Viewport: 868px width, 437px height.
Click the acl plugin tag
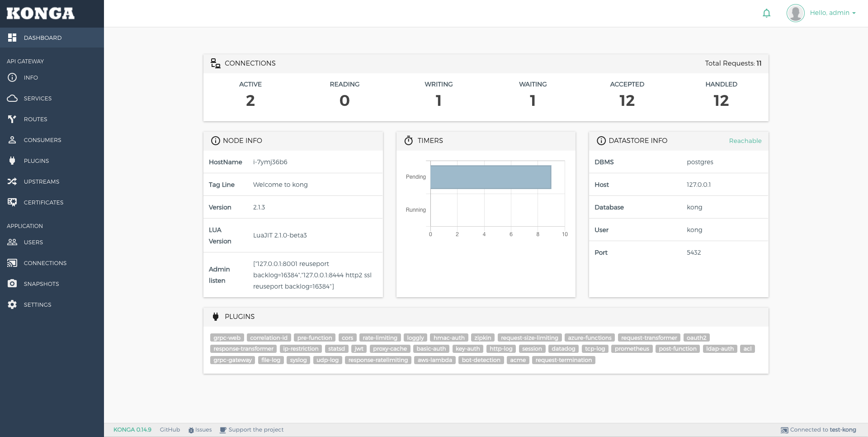747,349
